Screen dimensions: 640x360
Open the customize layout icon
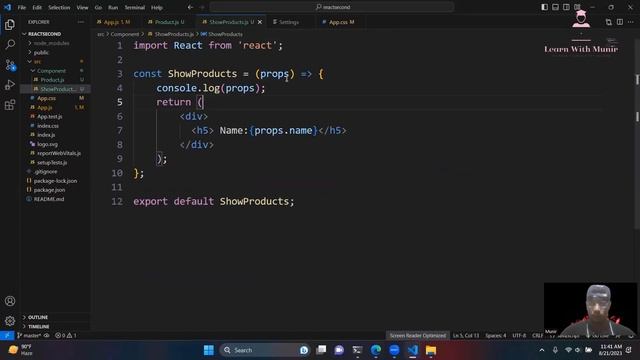[577, 7]
